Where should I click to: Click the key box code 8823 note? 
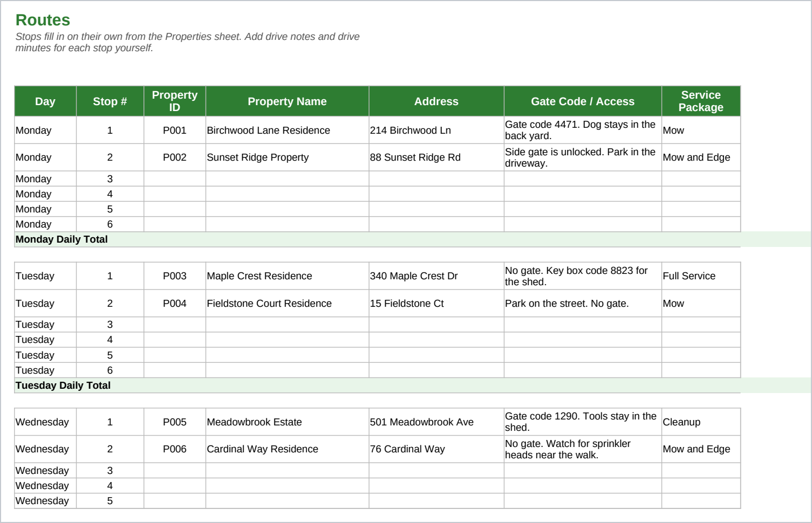(x=583, y=276)
